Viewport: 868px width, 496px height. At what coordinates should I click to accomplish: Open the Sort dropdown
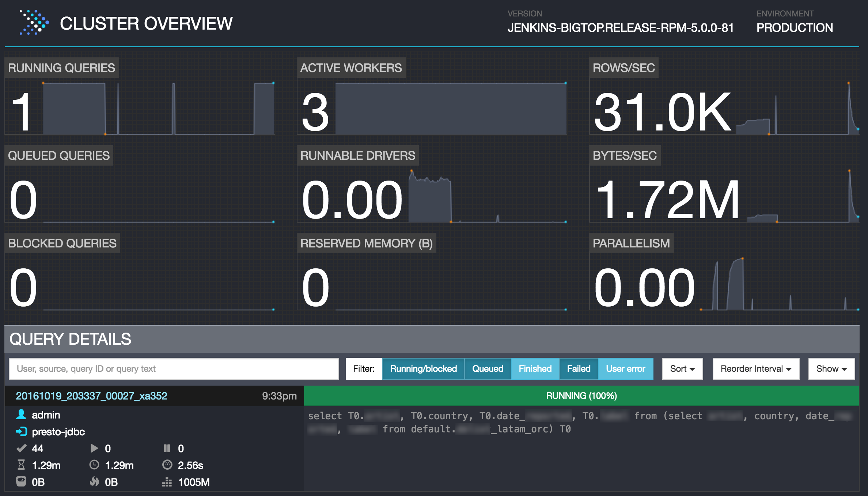[x=682, y=369]
